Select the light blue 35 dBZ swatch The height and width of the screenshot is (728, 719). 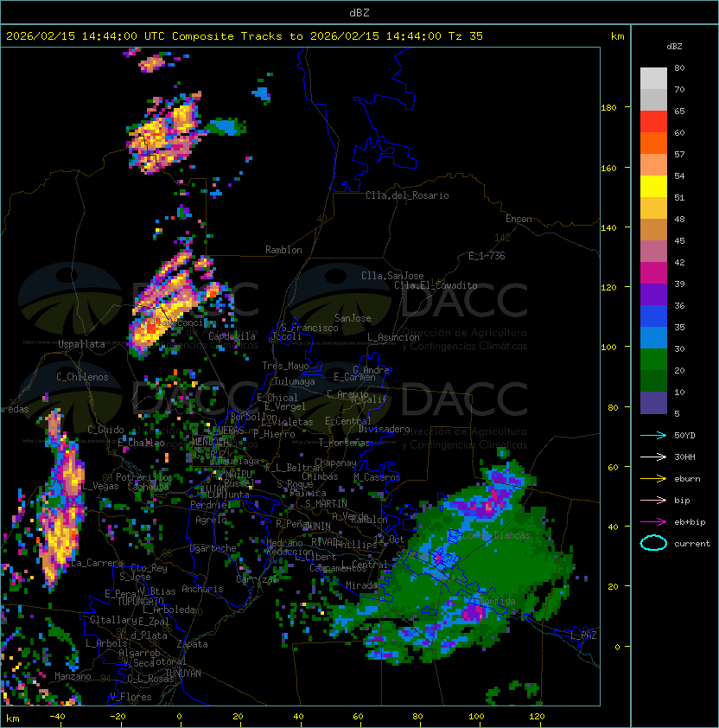(653, 337)
